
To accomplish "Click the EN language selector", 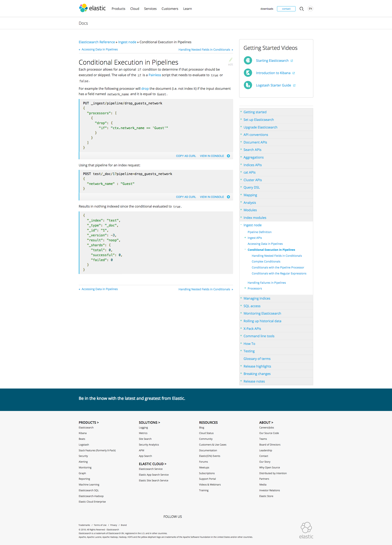I will (x=310, y=9).
